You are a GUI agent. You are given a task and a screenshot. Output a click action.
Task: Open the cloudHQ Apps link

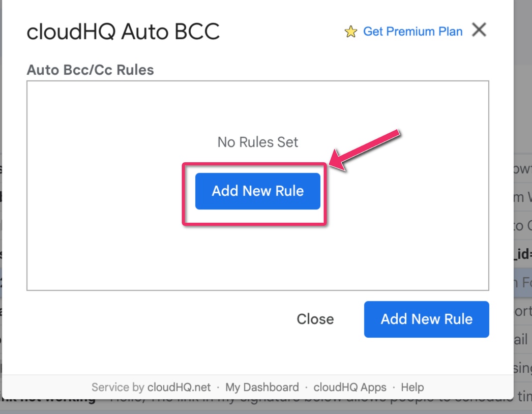click(349, 387)
